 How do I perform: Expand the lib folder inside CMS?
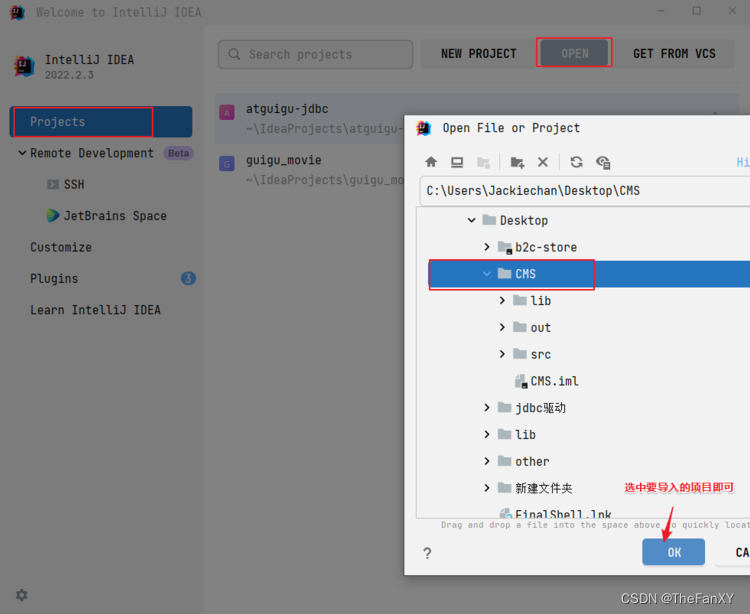tap(502, 300)
